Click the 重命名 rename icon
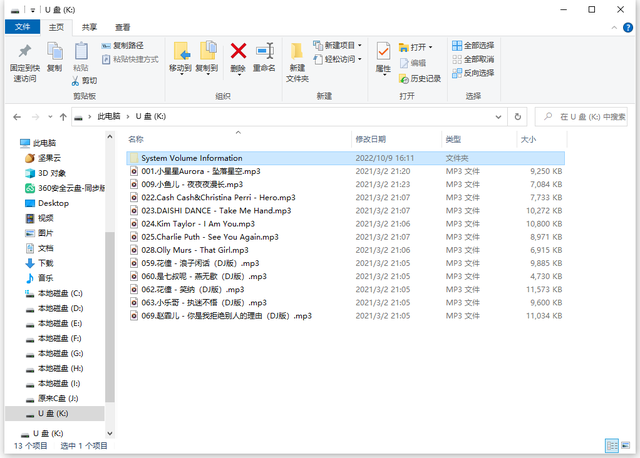Image resolution: width=640 pixels, height=458 pixels. pyautogui.click(x=264, y=51)
